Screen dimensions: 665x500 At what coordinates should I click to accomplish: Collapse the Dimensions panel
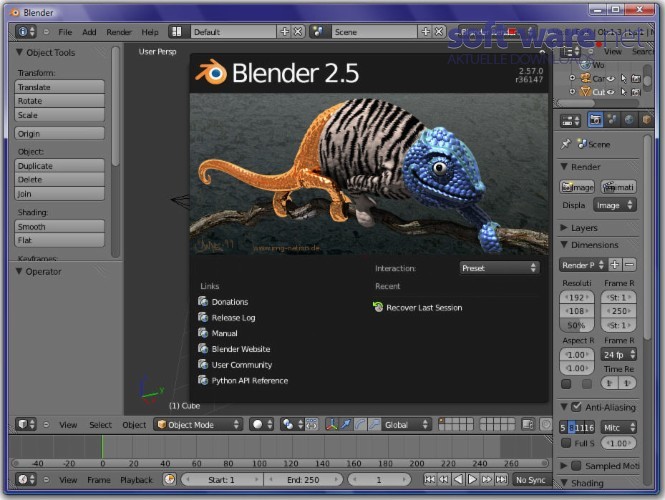[564, 245]
